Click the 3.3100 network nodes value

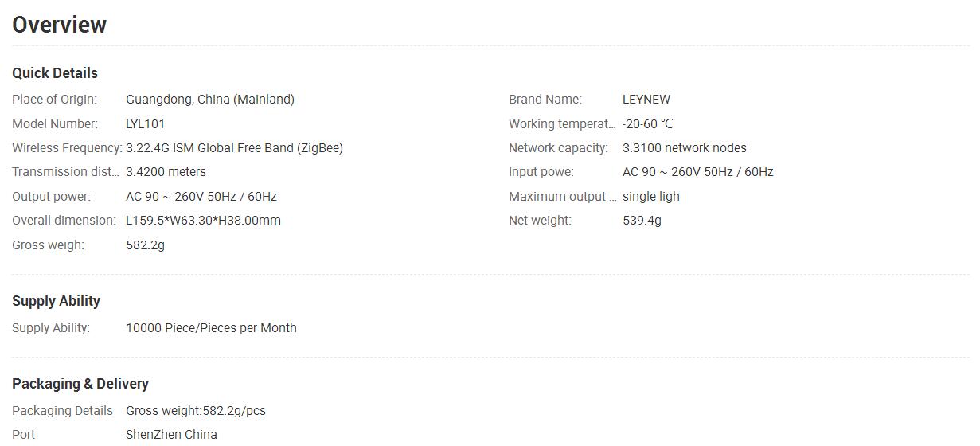click(685, 148)
